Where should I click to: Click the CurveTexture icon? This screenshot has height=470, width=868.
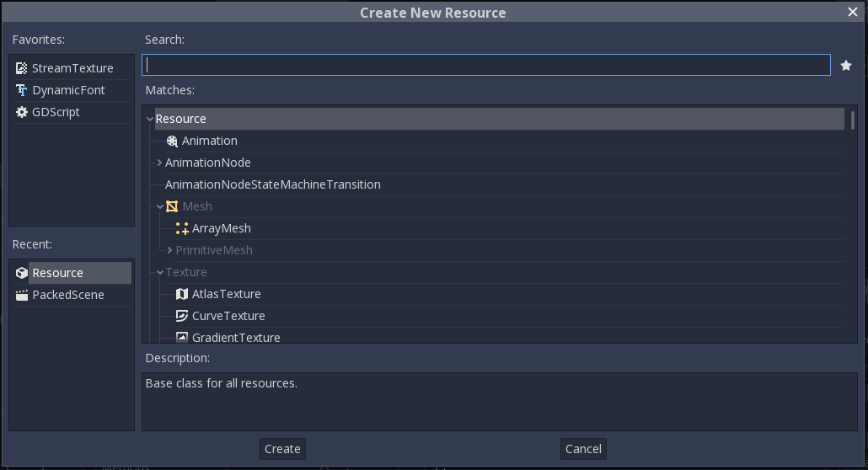tap(182, 316)
